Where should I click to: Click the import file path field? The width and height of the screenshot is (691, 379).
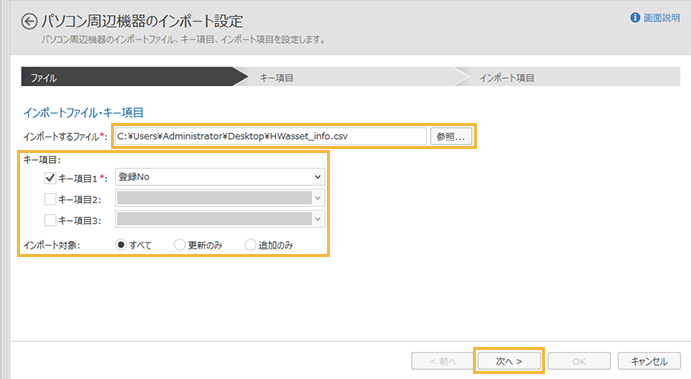coord(271,136)
